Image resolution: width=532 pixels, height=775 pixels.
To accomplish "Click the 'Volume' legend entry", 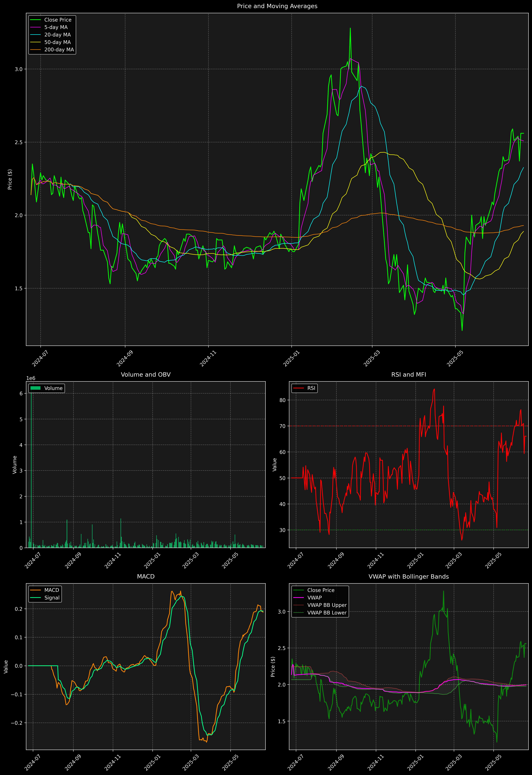I will pyautogui.click(x=53, y=388).
